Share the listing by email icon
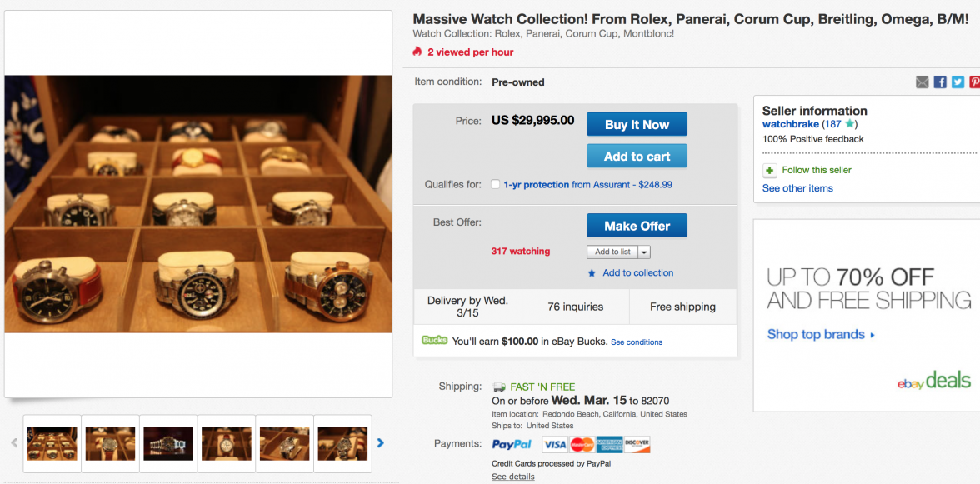The width and height of the screenshot is (980, 484). point(922,82)
